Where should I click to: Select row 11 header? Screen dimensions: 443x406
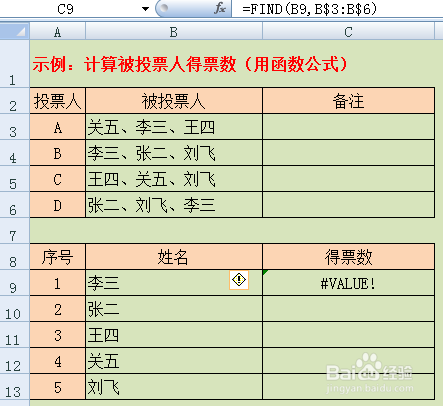coord(14,335)
